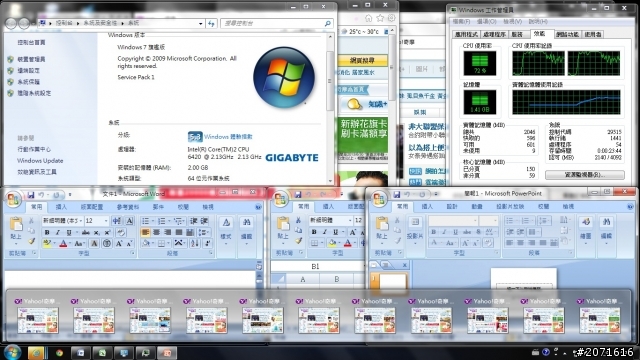The image size is (640, 360).
Task: Open browser tools gear icon
Action: click(392, 18)
